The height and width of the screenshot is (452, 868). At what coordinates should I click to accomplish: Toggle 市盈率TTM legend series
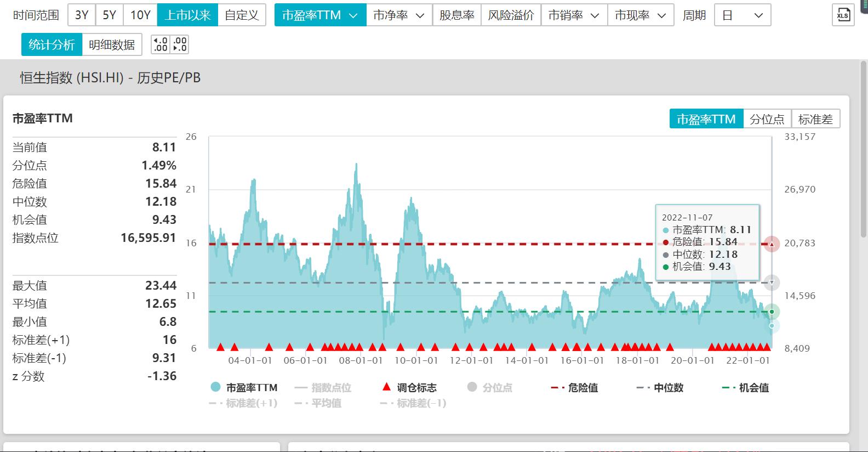[x=244, y=387]
